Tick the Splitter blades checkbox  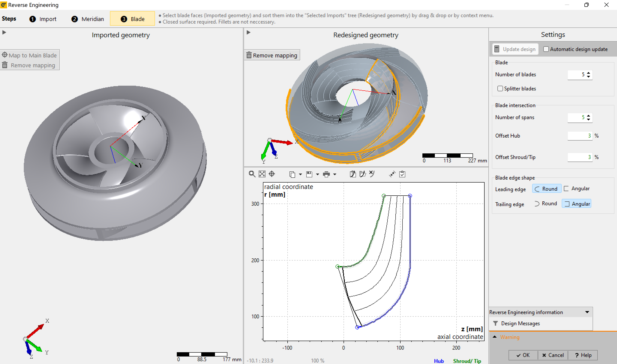[x=500, y=88]
